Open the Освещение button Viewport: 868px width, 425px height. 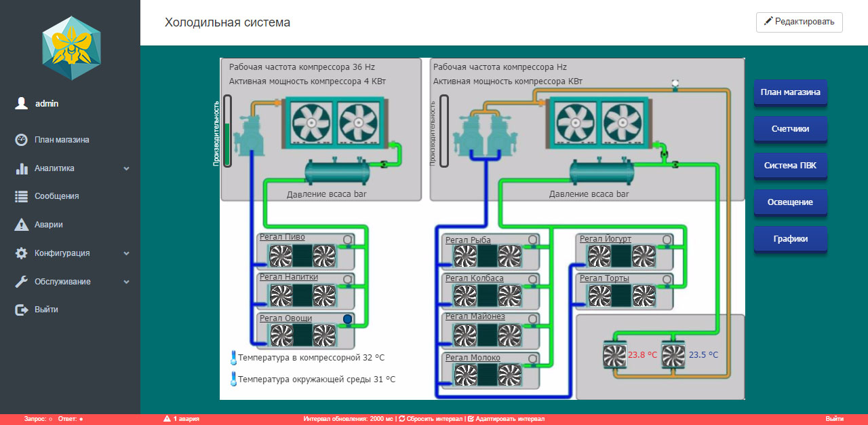pyautogui.click(x=790, y=202)
